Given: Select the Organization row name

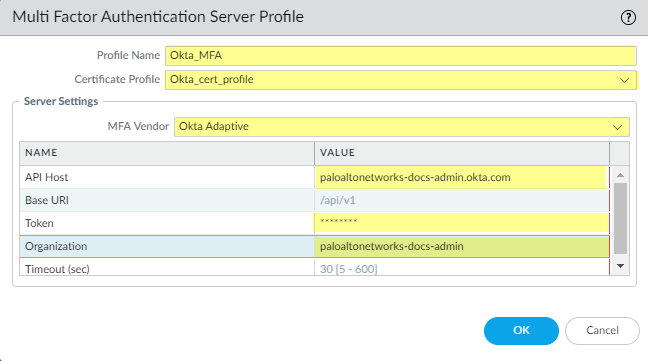Looking at the screenshot, I should (x=167, y=247).
